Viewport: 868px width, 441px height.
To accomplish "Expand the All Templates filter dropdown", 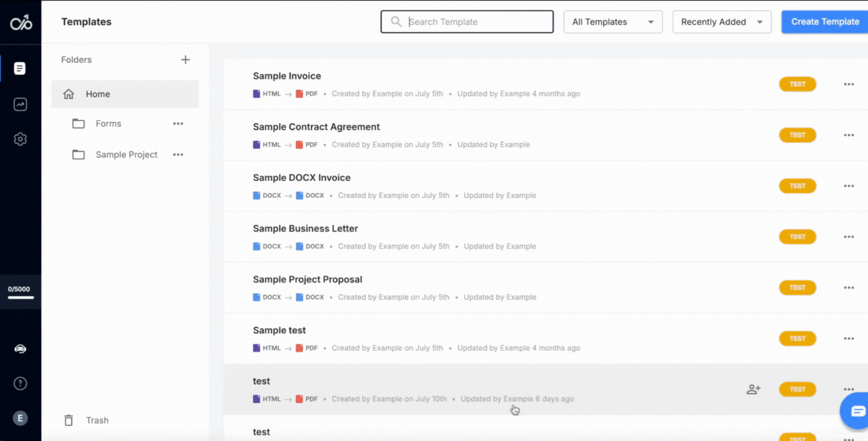I will (612, 22).
